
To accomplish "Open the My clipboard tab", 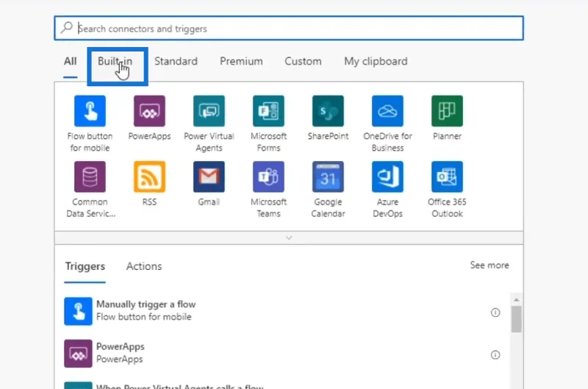I will tap(376, 61).
